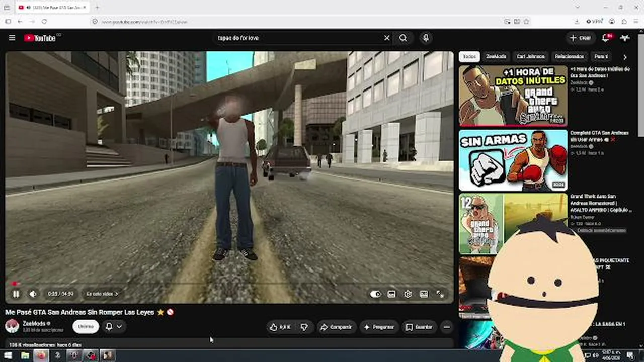Screen dimensions: 644x362
Task: Select the ZeeMods filter chip
Action: pos(496,57)
